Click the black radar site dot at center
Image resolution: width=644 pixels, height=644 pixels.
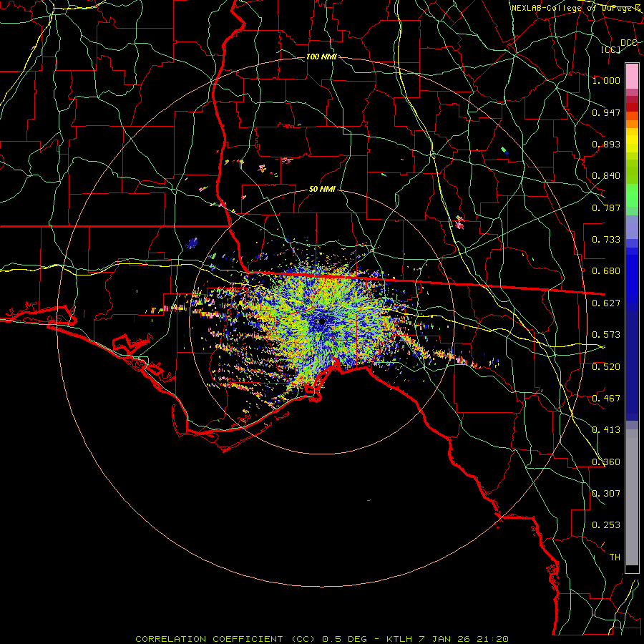tap(322, 321)
